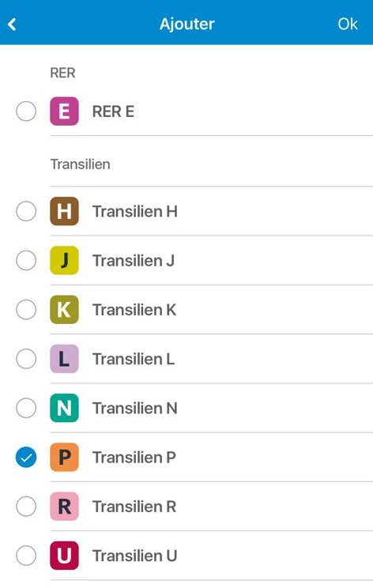
Task: Click the yellow J line badge
Action: click(64, 260)
